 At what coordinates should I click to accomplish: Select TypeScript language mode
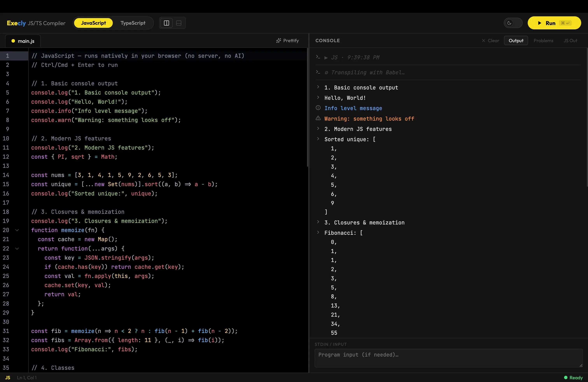coord(133,23)
